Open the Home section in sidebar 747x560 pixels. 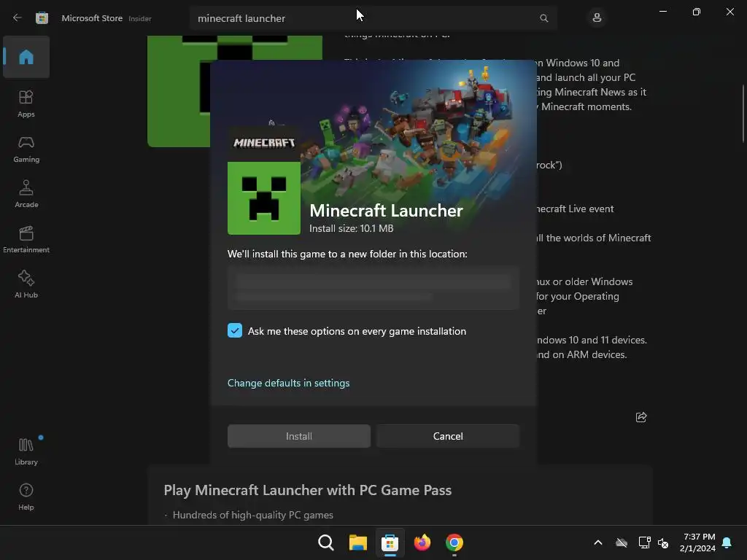(26, 57)
